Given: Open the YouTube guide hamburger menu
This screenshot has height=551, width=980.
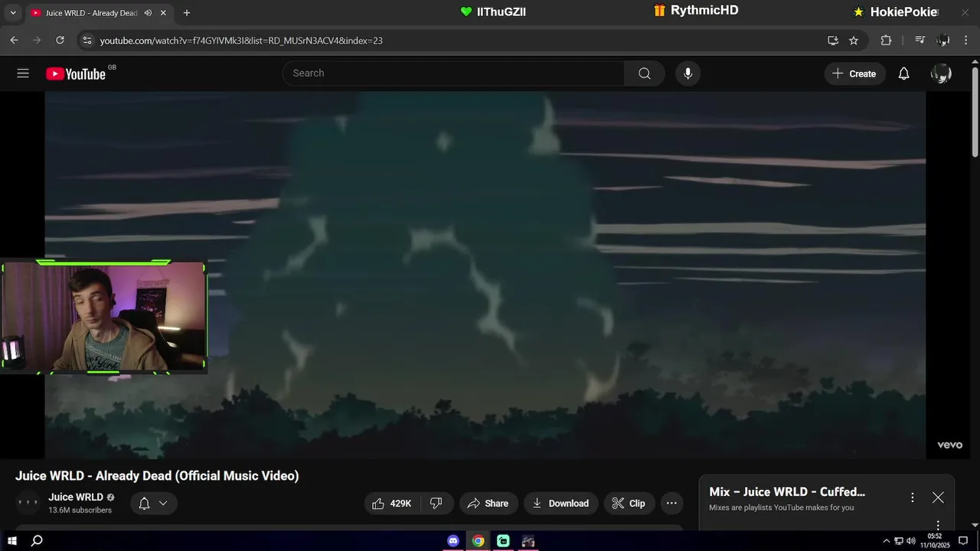Looking at the screenshot, I should [23, 73].
